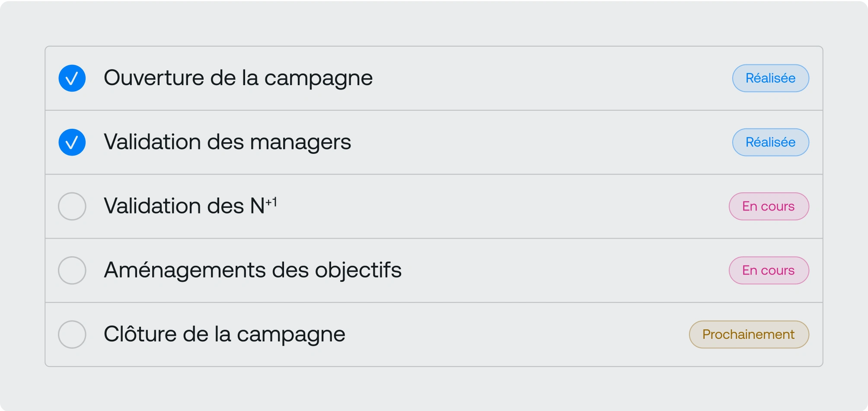Click Réalisée badge for Ouverture de la campagne
The height and width of the screenshot is (411, 868).
pos(770,78)
